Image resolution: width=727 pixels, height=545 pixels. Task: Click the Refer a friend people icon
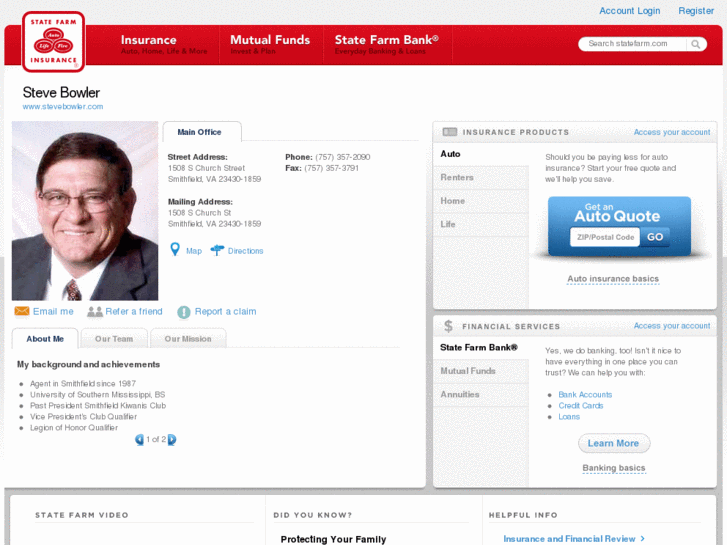[95, 312]
